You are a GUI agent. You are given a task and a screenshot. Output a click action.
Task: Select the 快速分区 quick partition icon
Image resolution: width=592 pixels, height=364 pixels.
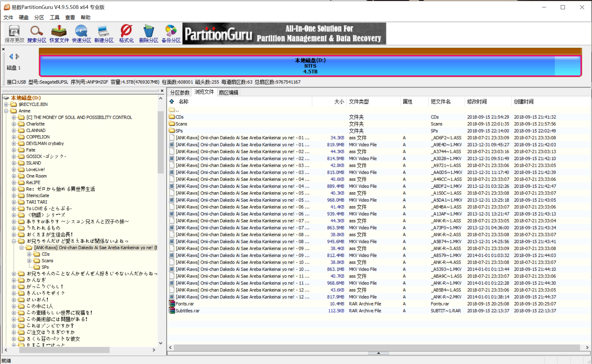point(81,34)
